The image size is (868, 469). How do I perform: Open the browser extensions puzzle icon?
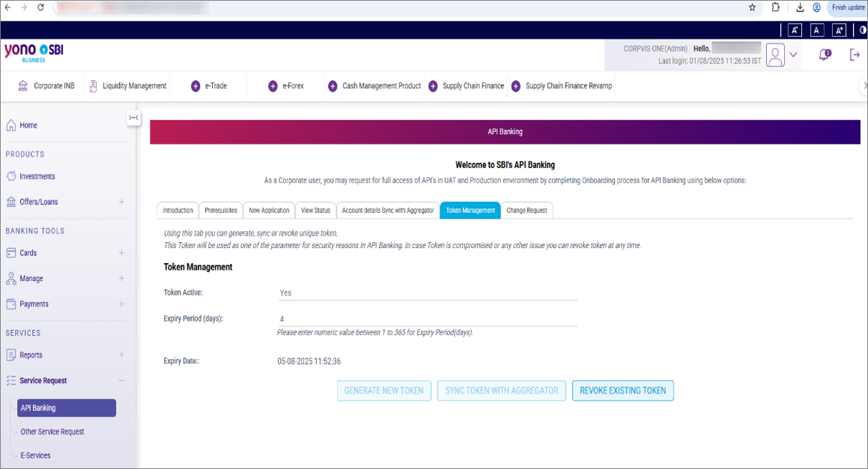click(x=776, y=7)
